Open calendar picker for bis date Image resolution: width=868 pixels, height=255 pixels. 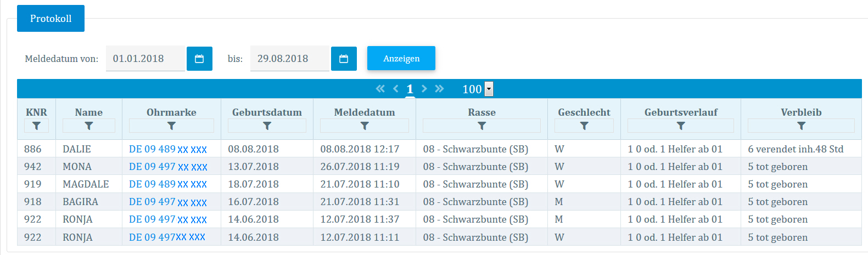(x=344, y=59)
